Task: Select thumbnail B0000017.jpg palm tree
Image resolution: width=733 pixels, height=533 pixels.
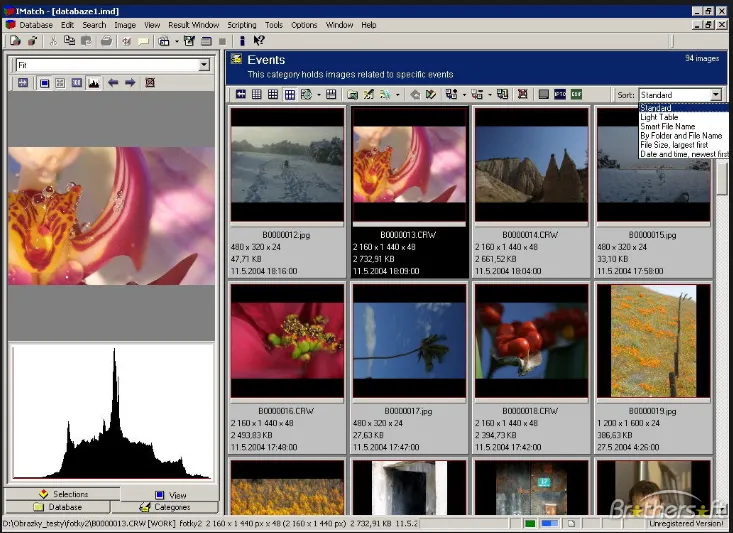Action: tap(410, 341)
